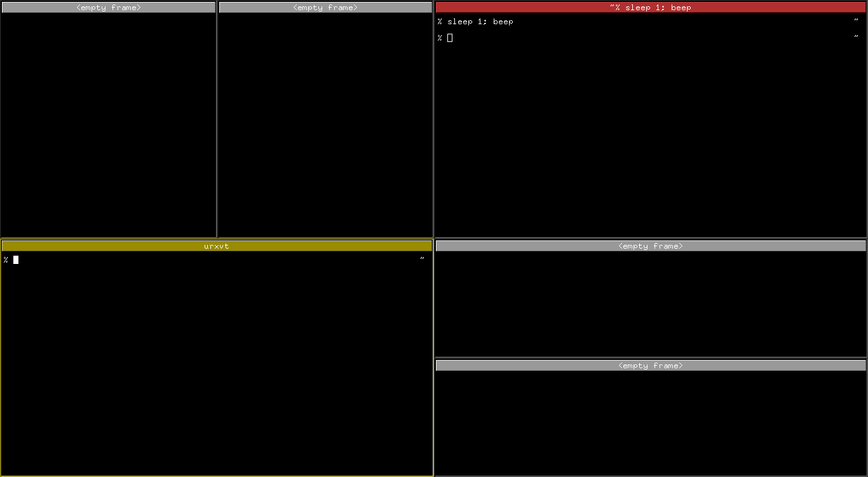Image resolution: width=868 pixels, height=477 pixels.
Task: Click the tilde on sleep terminal's second line
Action: click(x=856, y=37)
